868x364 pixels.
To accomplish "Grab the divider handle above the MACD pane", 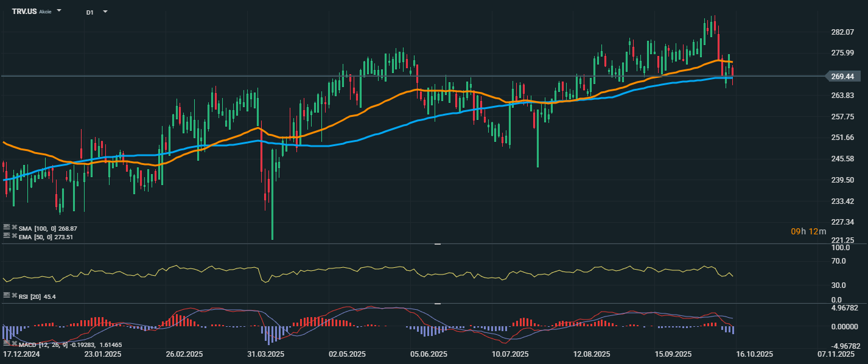I will [436, 303].
